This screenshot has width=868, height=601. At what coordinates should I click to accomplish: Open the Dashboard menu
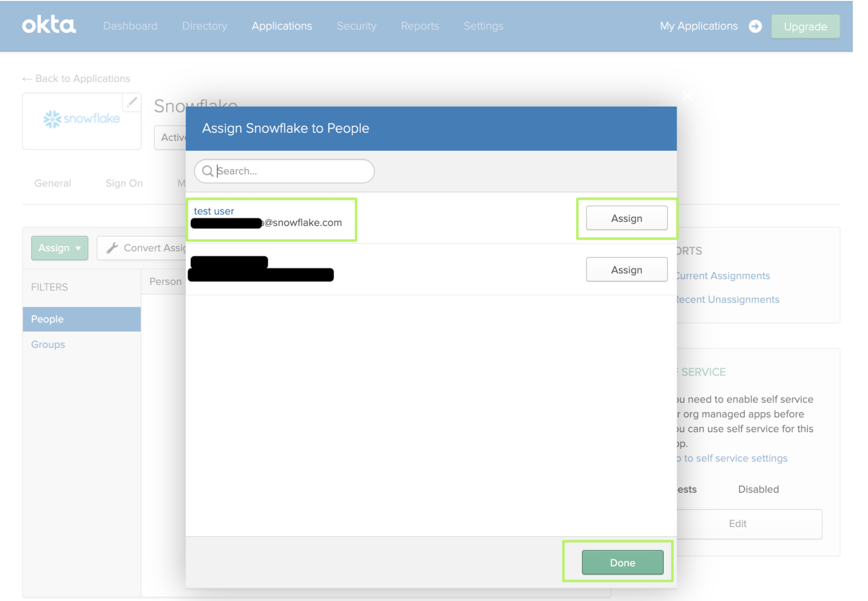tap(130, 26)
